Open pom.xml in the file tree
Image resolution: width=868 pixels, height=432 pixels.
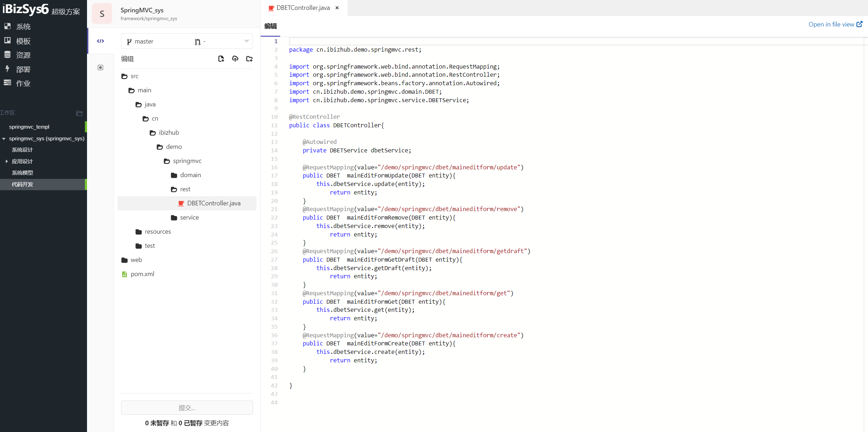(x=143, y=274)
